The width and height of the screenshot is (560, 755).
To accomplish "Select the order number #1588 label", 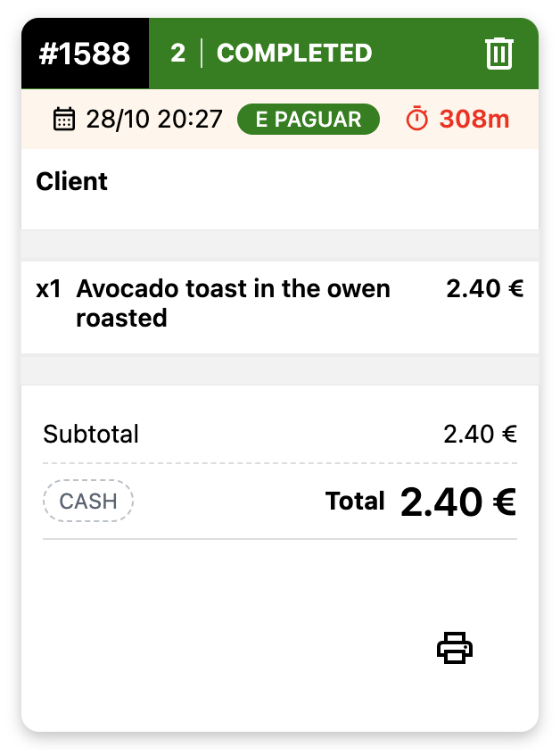I will (85, 54).
